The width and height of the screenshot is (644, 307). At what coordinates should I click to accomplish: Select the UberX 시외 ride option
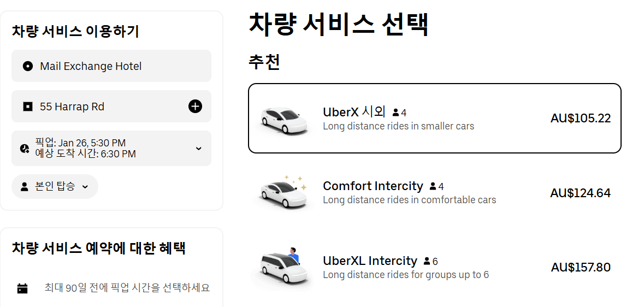(434, 119)
